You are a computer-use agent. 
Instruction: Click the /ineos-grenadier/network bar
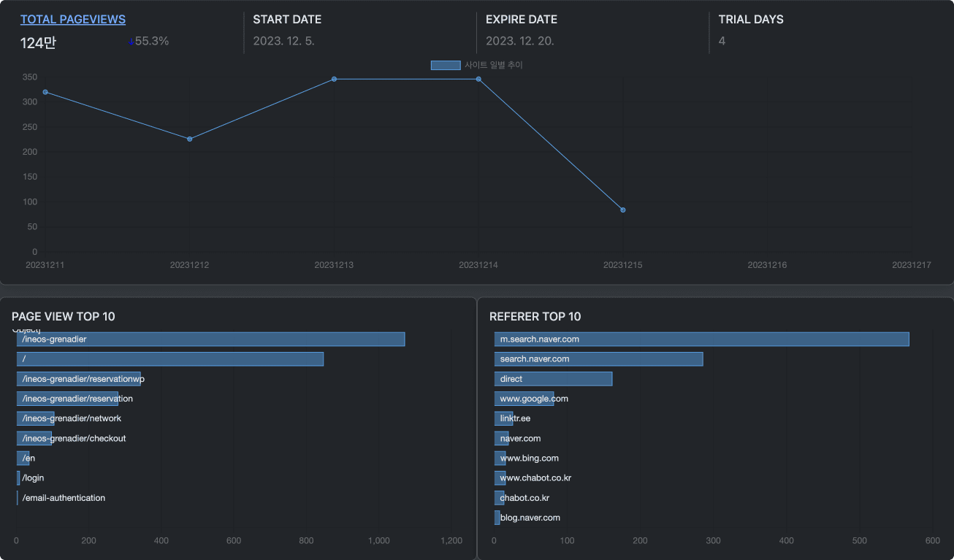click(36, 418)
